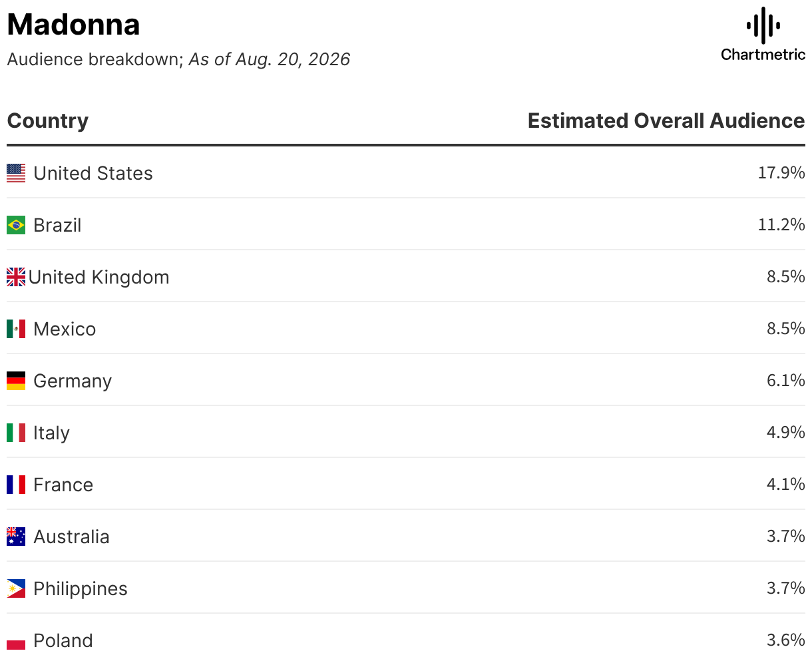
Task: Click the Philippines country name
Action: click(81, 589)
